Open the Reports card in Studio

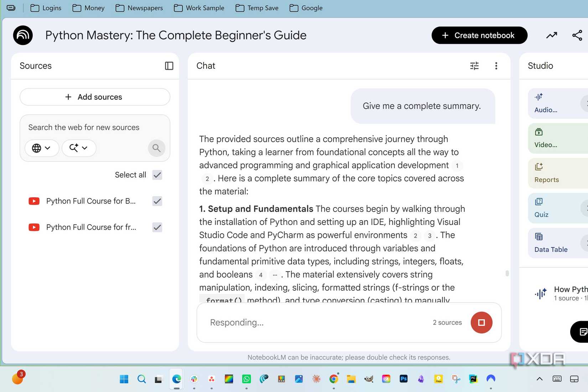click(x=558, y=173)
